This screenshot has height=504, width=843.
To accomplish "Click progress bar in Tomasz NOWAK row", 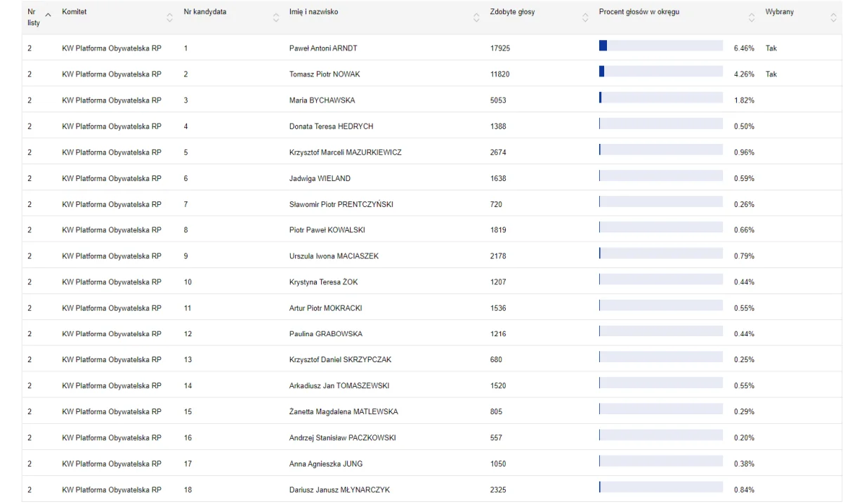I will 661,72.
